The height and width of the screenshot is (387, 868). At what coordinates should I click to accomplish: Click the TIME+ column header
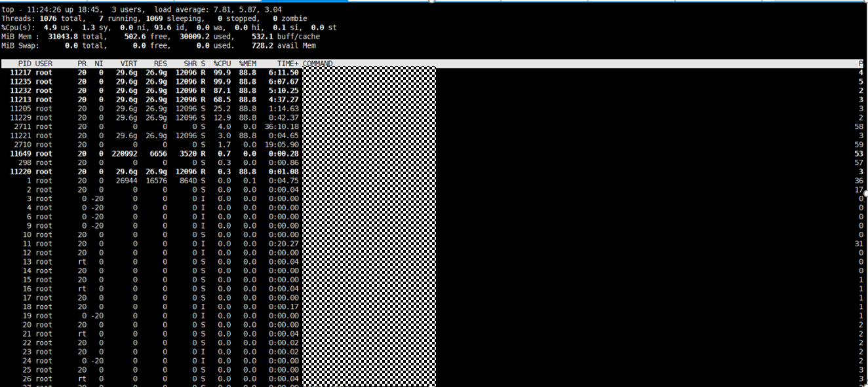[288, 64]
